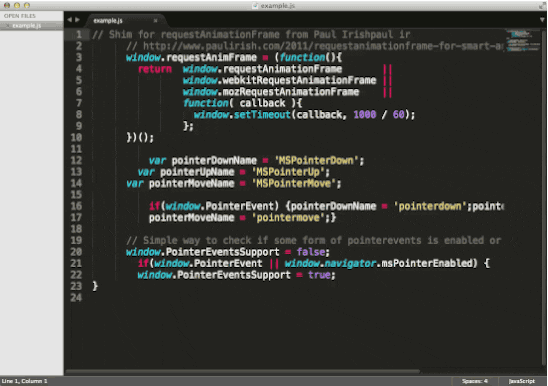This screenshot has width=548, height=386.
Task: Click the 'pointermove' string on line 17
Action: click(288, 218)
